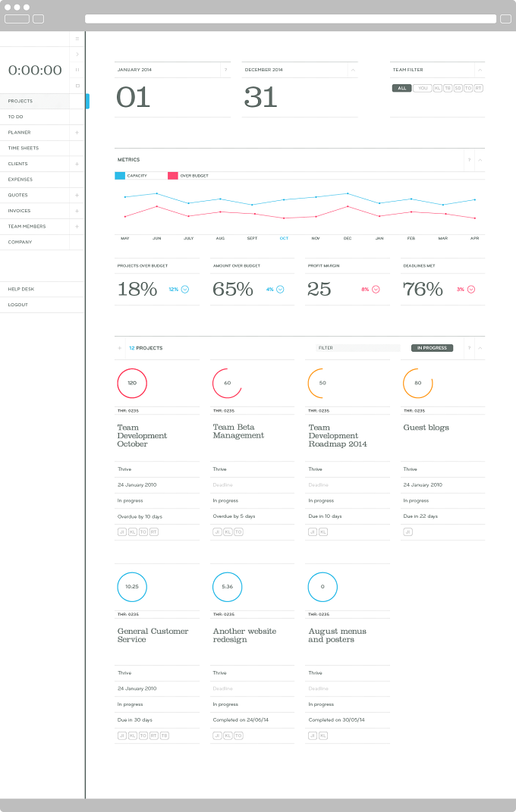Viewport: 516px width, 812px height.
Task: Click the hamburger menu icon above timer
Action: (x=77, y=39)
